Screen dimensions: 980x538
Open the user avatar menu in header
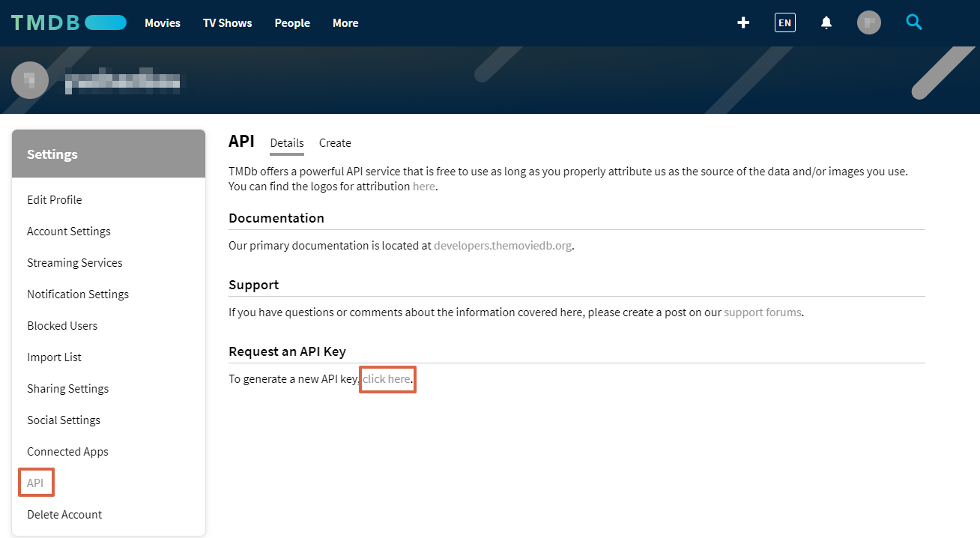[x=868, y=23]
